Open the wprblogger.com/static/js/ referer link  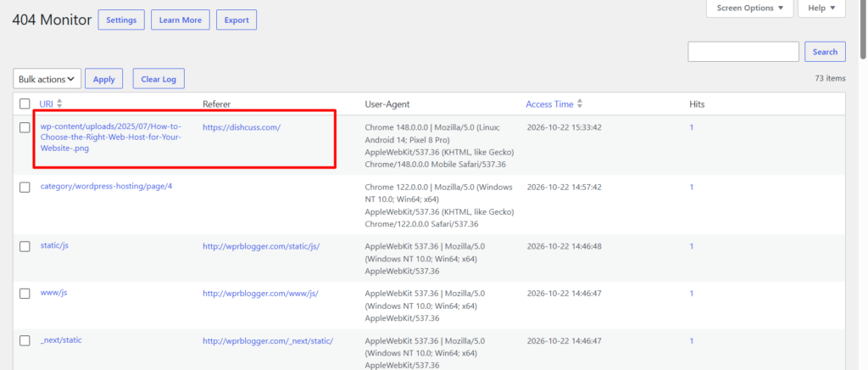(261, 246)
